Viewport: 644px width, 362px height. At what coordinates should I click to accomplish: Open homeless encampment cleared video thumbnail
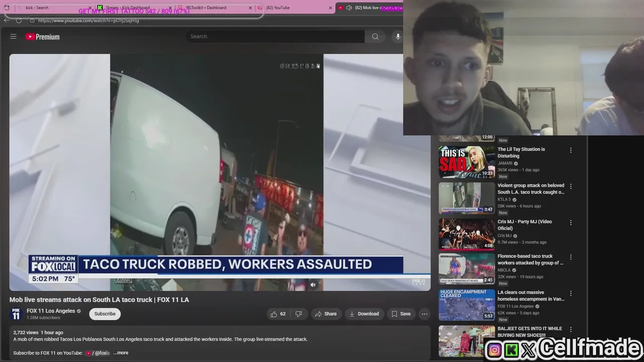click(467, 305)
